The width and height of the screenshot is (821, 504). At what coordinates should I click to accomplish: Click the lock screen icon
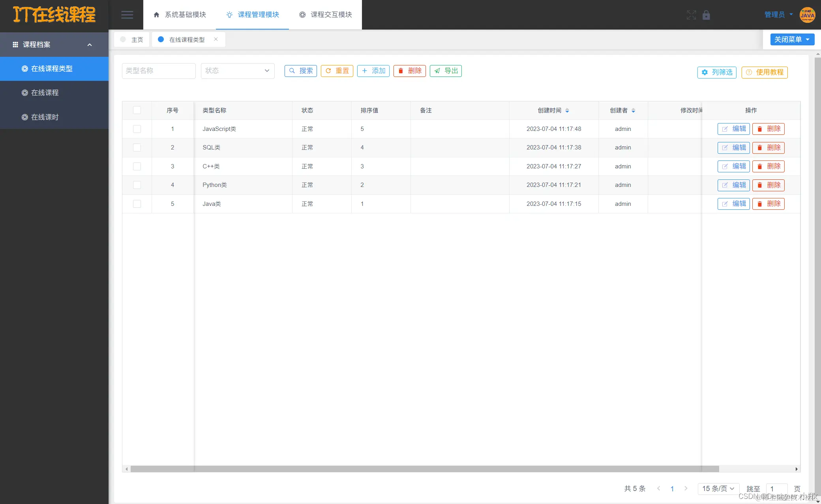[706, 15]
